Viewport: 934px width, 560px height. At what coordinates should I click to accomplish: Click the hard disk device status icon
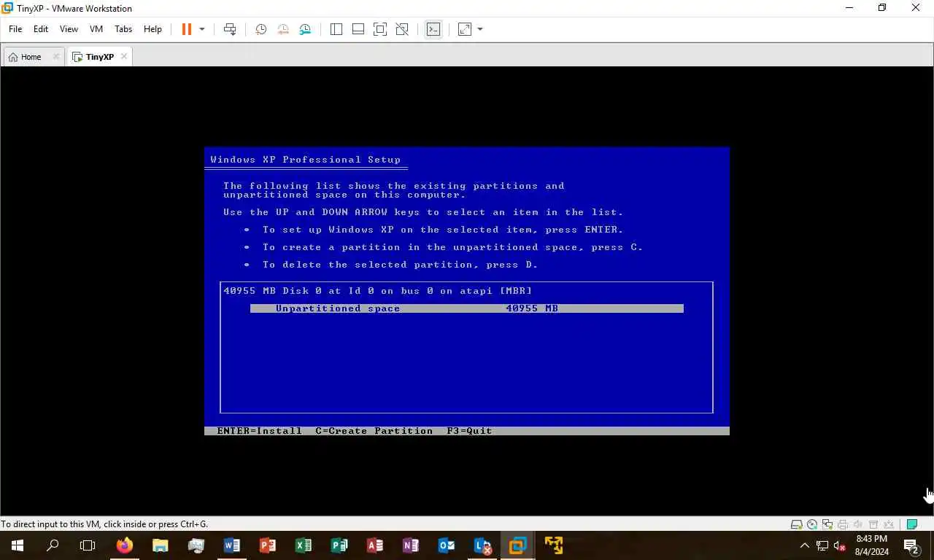[797, 524]
